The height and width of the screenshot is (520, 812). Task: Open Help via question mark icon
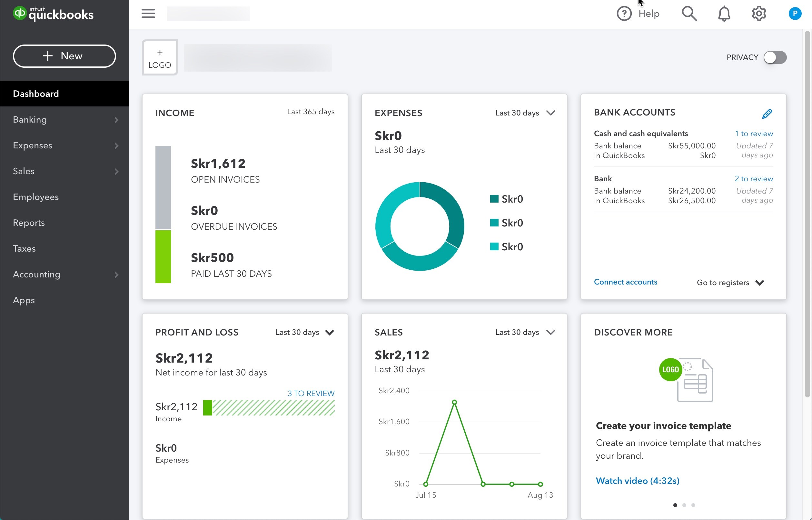(624, 14)
